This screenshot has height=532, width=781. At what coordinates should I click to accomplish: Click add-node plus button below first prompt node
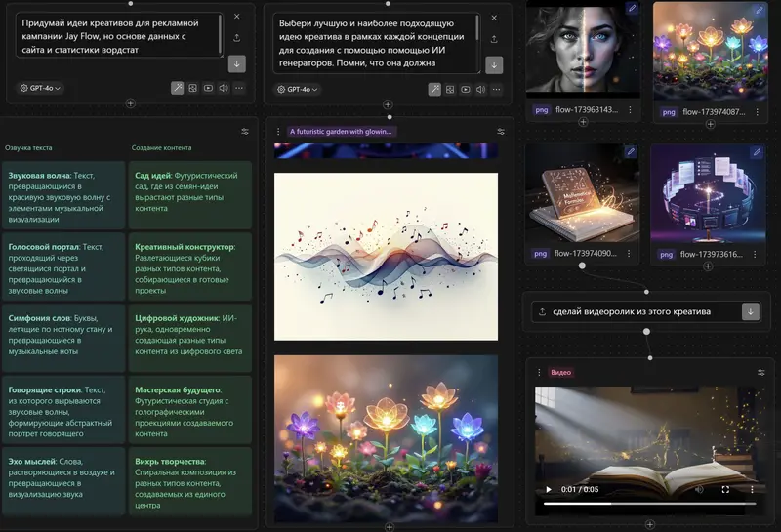pyautogui.click(x=130, y=103)
